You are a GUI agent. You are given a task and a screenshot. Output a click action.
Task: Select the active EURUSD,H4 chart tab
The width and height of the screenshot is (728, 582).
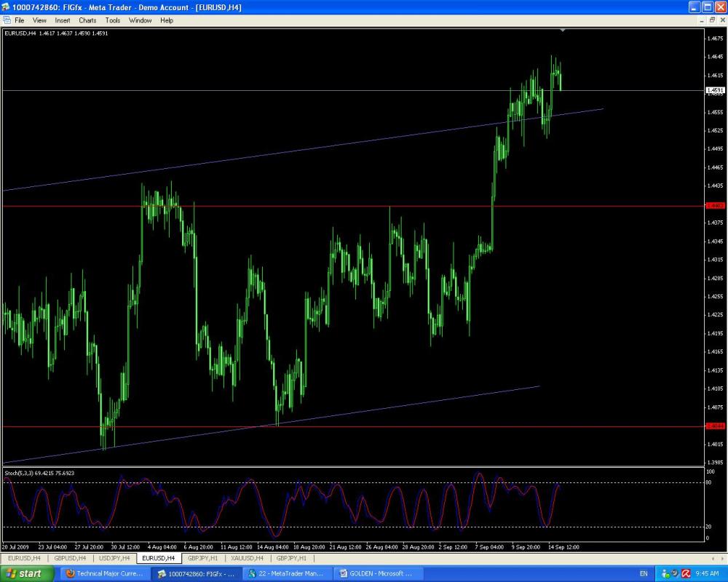point(158,558)
